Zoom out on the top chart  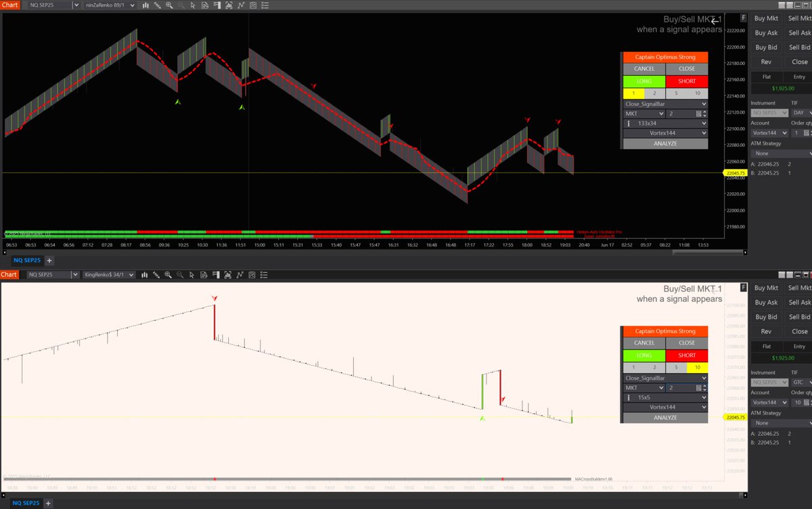[x=181, y=5]
